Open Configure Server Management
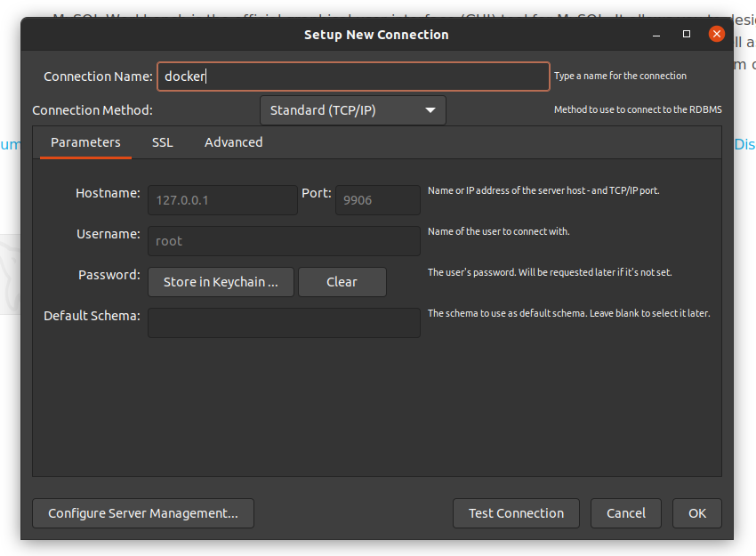 point(143,513)
